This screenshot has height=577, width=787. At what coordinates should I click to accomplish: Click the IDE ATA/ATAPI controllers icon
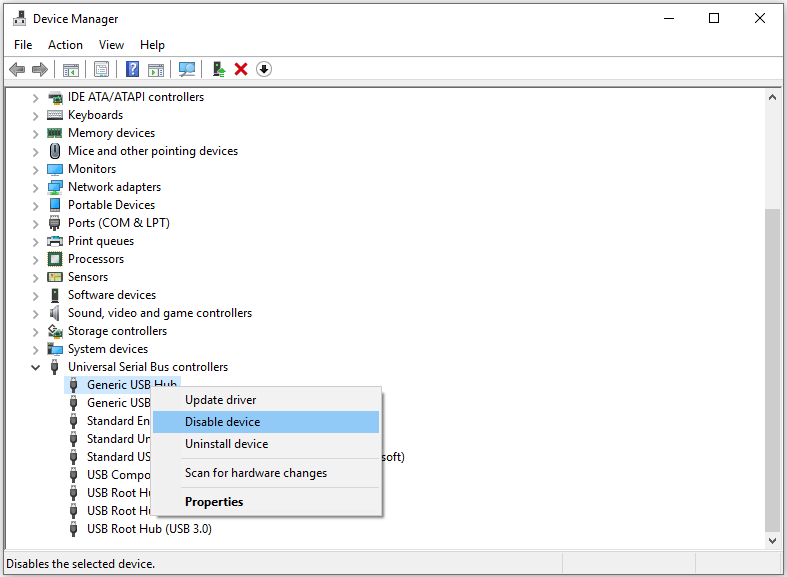[x=55, y=97]
